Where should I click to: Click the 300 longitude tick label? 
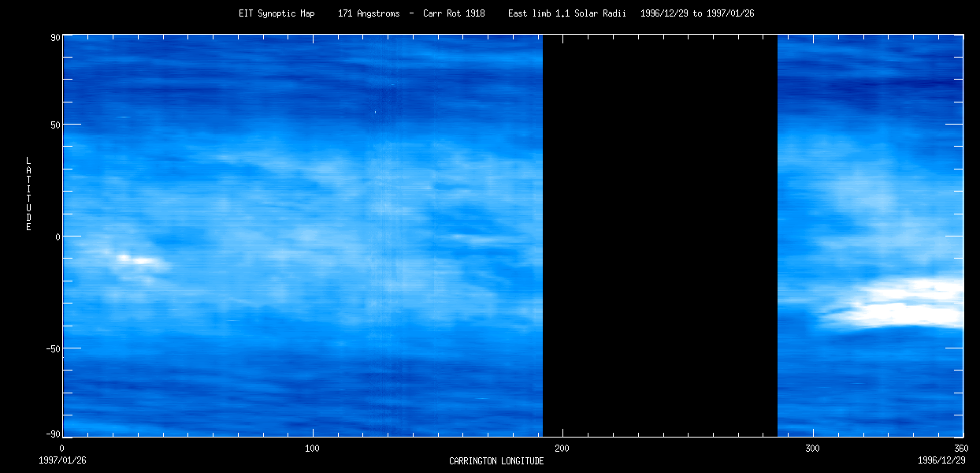(812, 448)
